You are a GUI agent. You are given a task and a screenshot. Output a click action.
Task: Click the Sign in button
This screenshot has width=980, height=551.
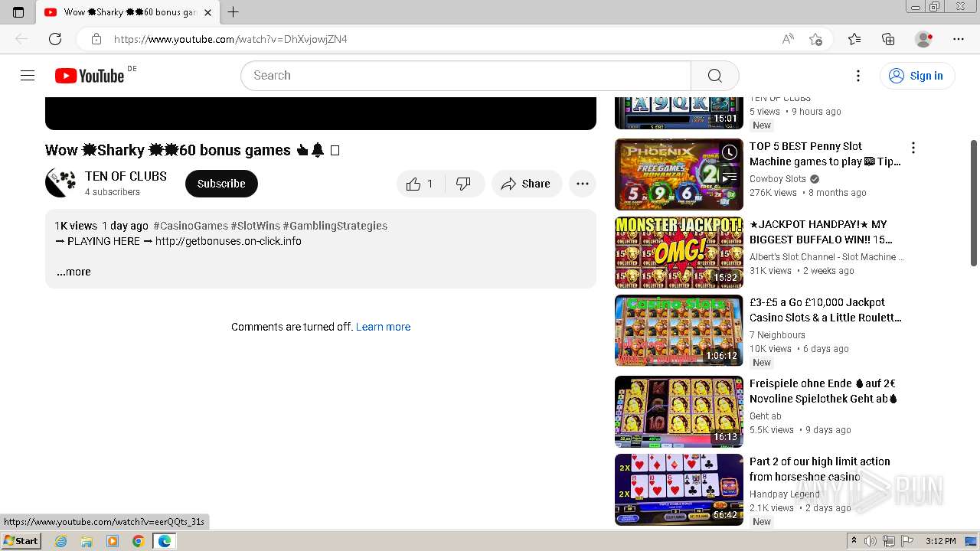coord(916,76)
